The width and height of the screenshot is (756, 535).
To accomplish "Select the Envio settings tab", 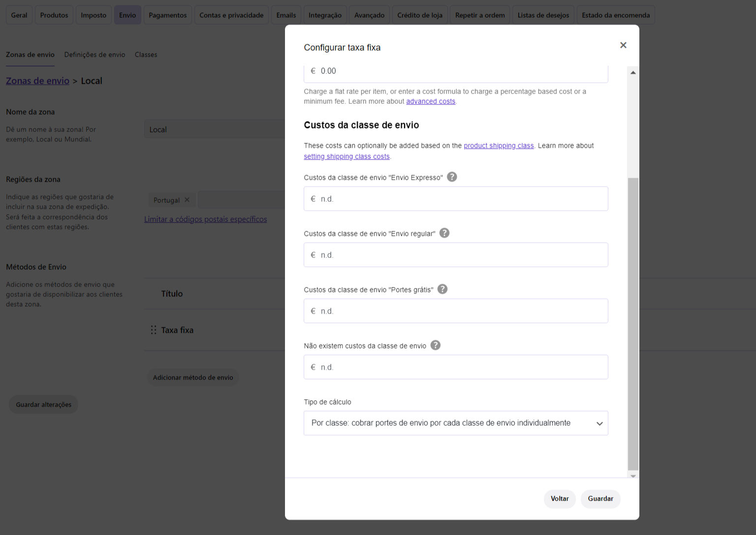I will coord(127,15).
